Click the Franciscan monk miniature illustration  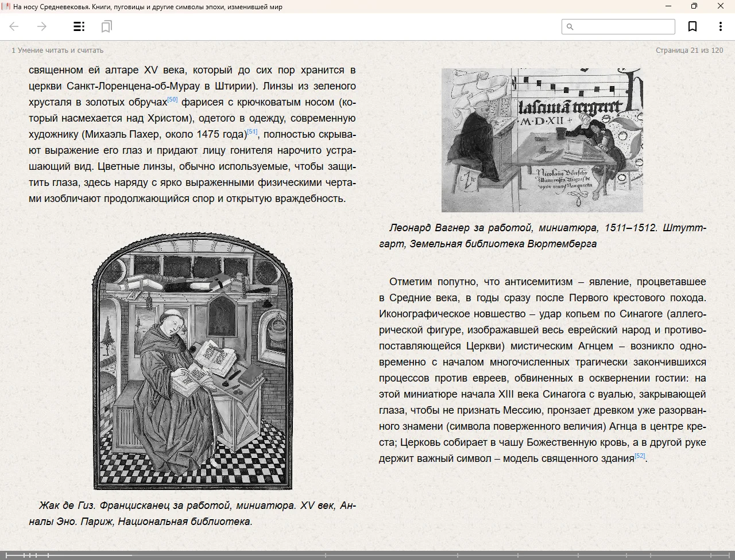coord(192,361)
